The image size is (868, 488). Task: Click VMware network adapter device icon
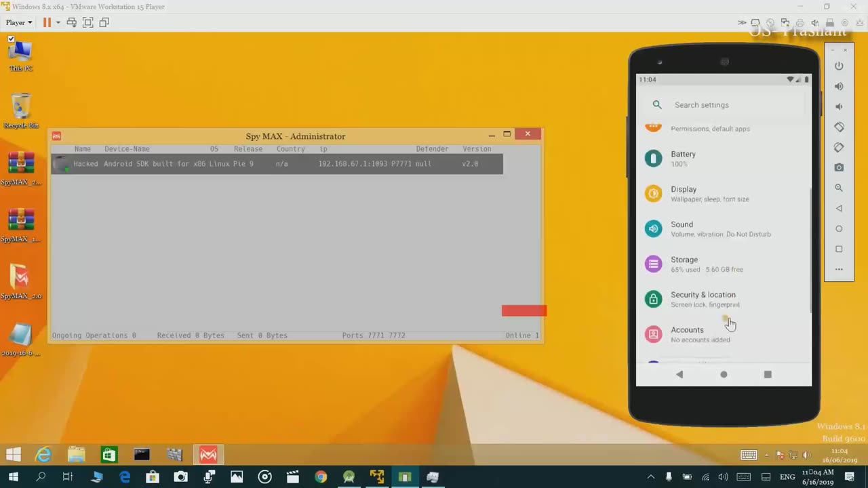coord(785,22)
